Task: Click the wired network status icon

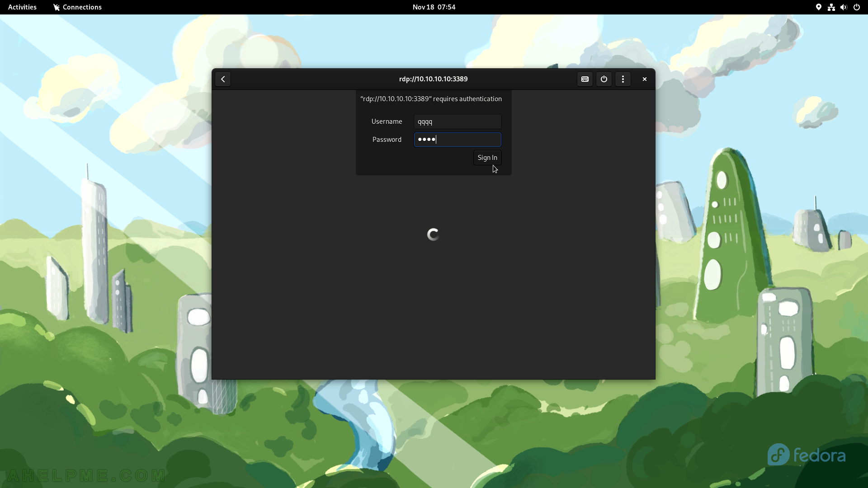Action: 831,7
